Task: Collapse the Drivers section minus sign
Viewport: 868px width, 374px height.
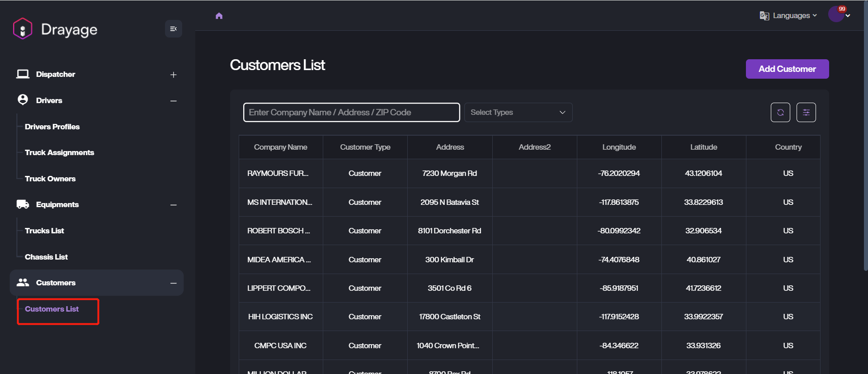Action: (x=174, y=101)
